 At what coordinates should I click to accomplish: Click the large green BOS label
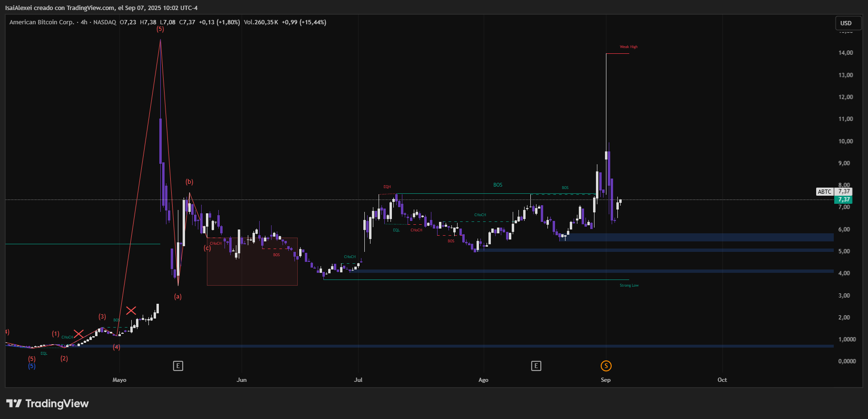(497, 185)
